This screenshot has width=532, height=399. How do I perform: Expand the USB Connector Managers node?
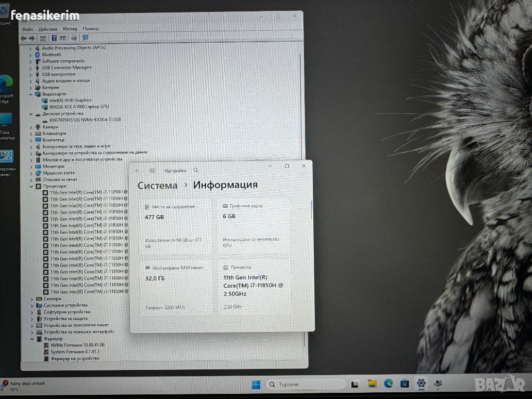tap(31, 68)
